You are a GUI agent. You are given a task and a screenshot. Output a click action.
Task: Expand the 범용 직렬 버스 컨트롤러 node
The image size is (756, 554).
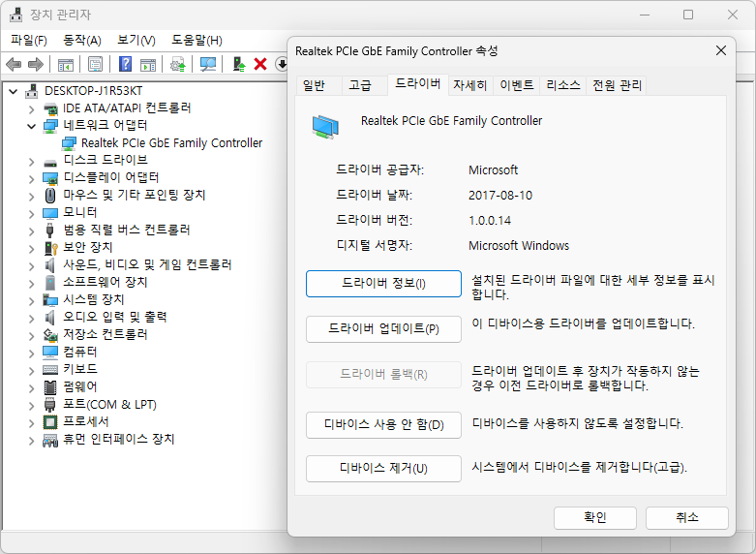coord(31,231)
